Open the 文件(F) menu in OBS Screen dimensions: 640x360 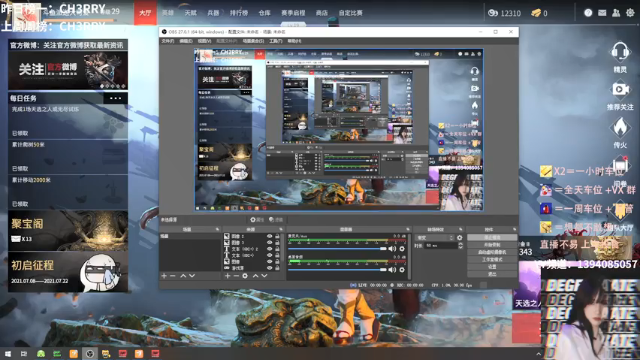click(x=167, y=41)
